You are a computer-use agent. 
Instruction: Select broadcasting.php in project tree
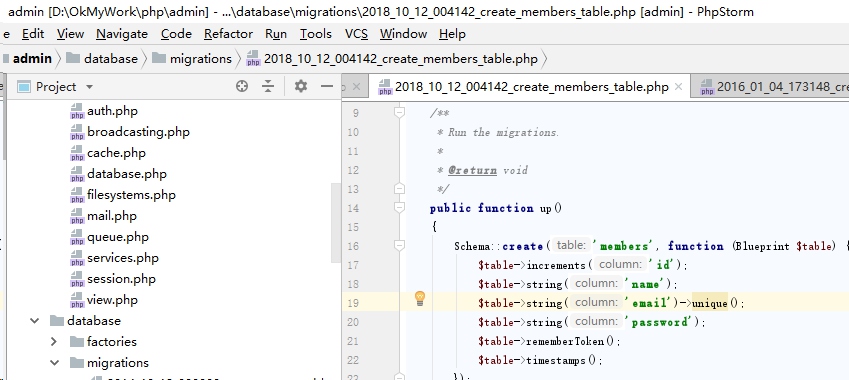click(x=138, y=132)
